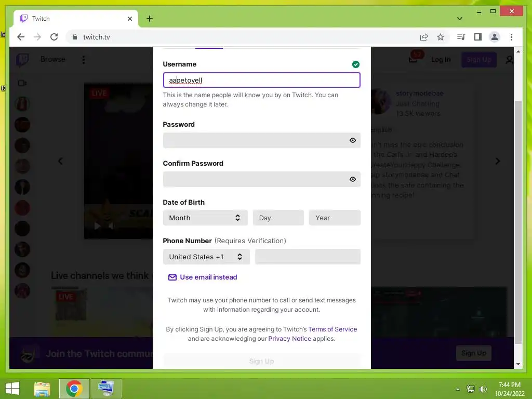Screen dimensions: 532x399
Task: Open a new Chrome tab
Action: (150, 19)
